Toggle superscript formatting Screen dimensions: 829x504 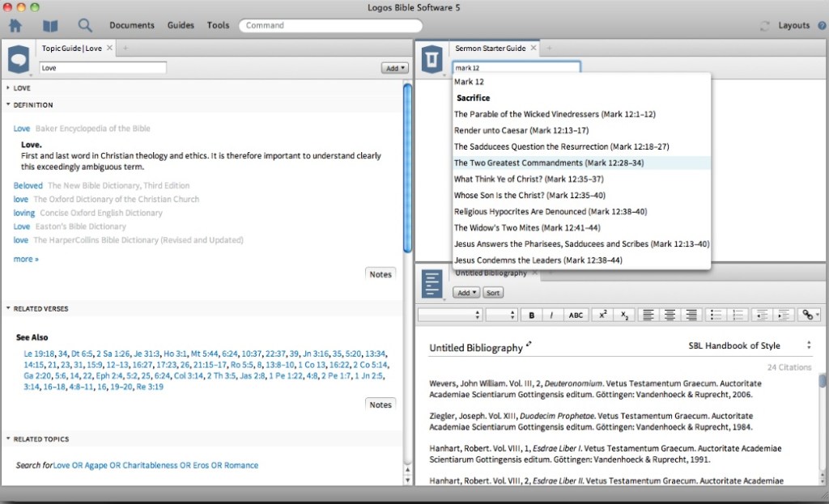tap(602, 315)
